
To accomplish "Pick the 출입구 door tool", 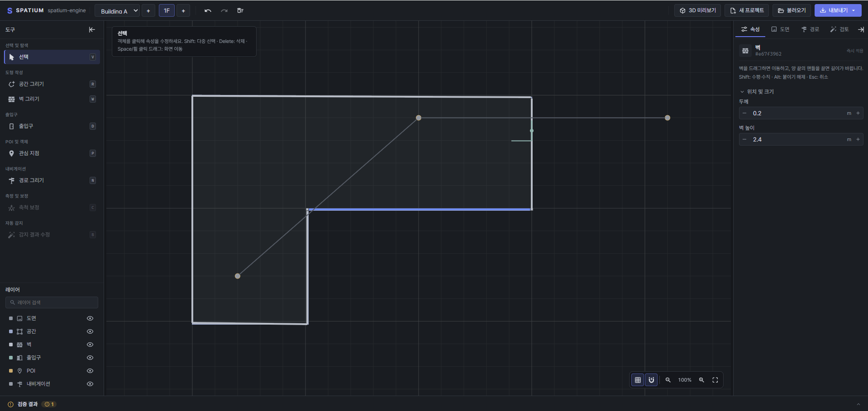I will 52,126.
